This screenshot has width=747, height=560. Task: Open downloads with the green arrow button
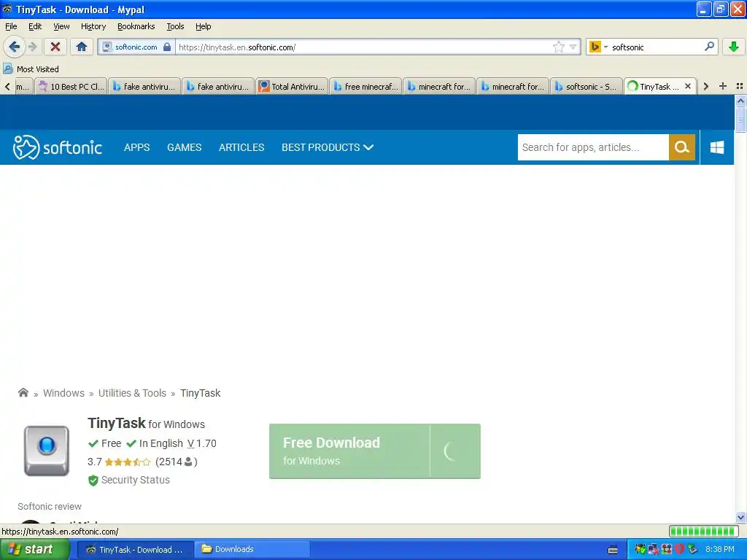(734, 47)
